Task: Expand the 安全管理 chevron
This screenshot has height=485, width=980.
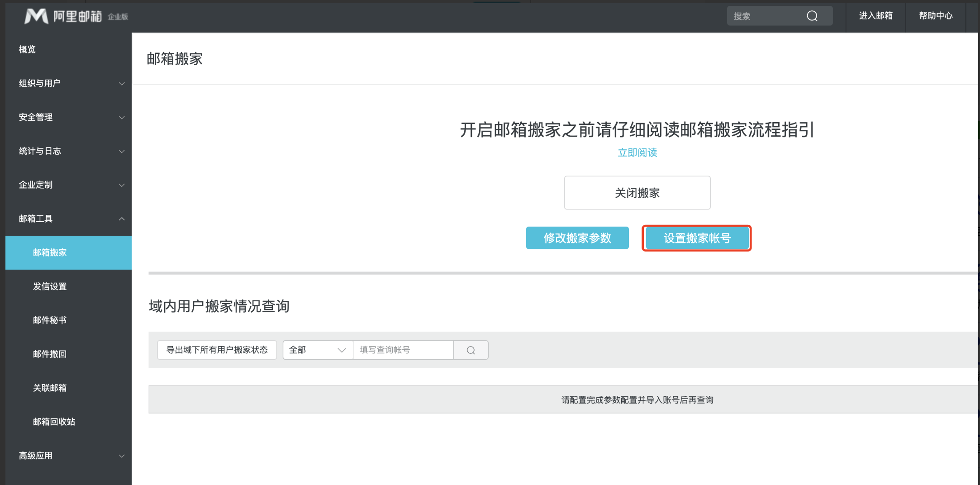Action: (x=122, y=118)
